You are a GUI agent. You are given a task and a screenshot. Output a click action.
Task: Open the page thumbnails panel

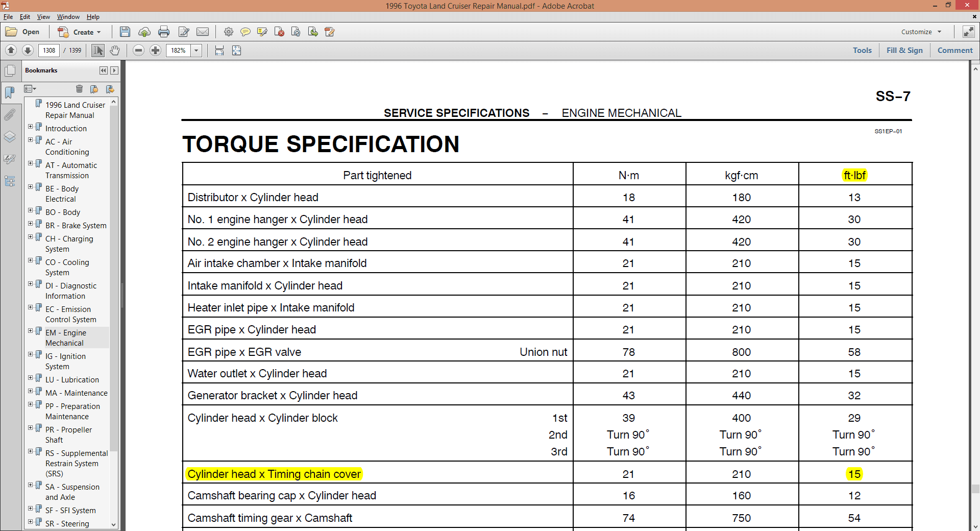[10, 71]
